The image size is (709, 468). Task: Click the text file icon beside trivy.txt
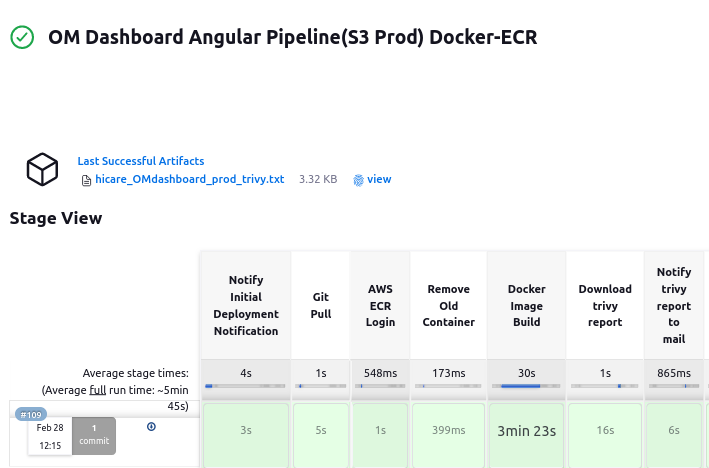pyautogui.click(x=86, y=180)
